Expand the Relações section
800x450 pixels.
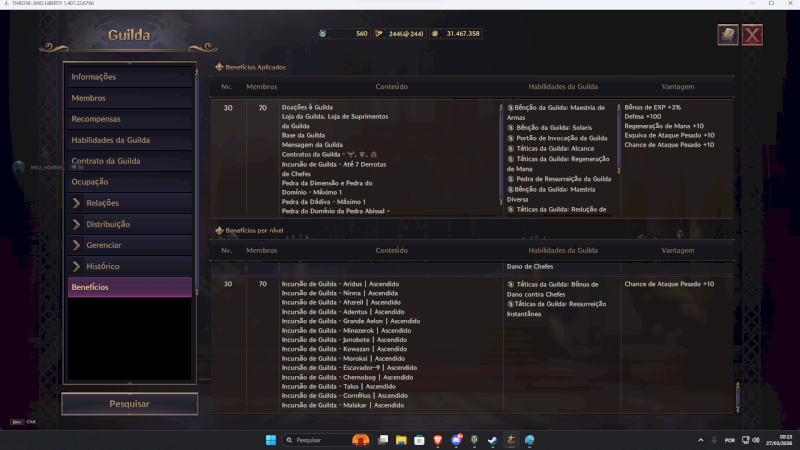click(x=130, y=203)
